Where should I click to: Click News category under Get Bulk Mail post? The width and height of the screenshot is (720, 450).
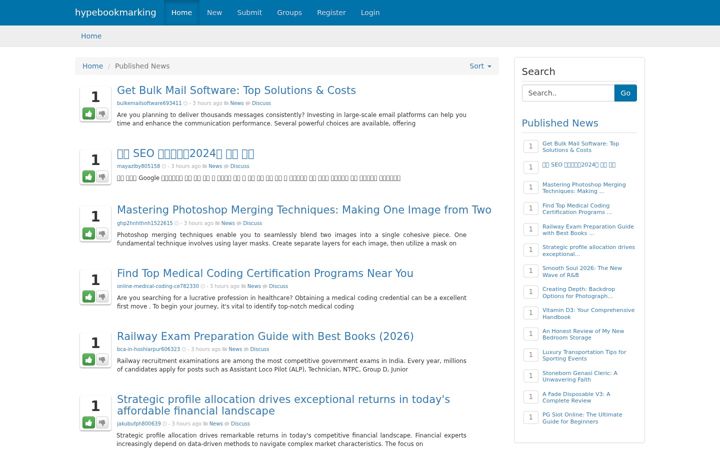click(237, 103)
